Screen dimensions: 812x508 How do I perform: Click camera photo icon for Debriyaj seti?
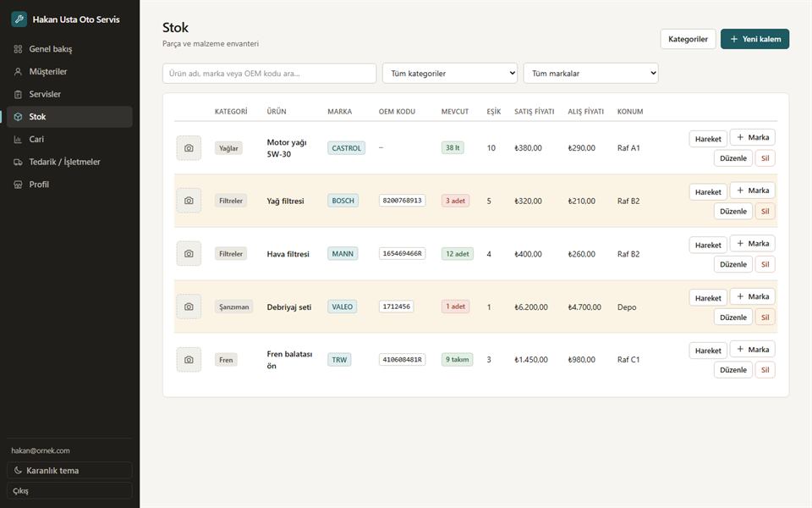(189, 306)
